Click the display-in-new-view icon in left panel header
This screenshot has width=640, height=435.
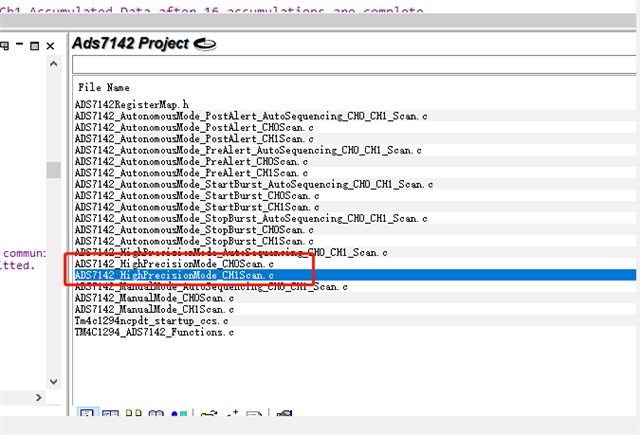pyautogui.click(x=4, y=45)
